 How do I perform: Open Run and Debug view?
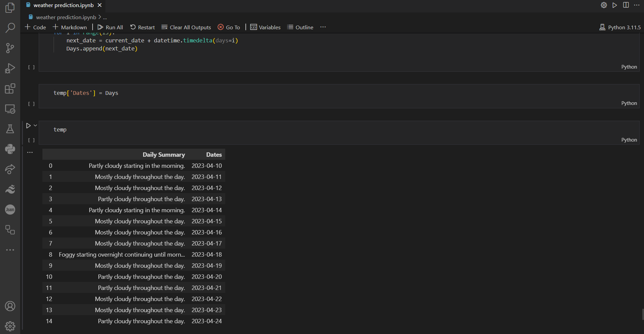point(10,68)
